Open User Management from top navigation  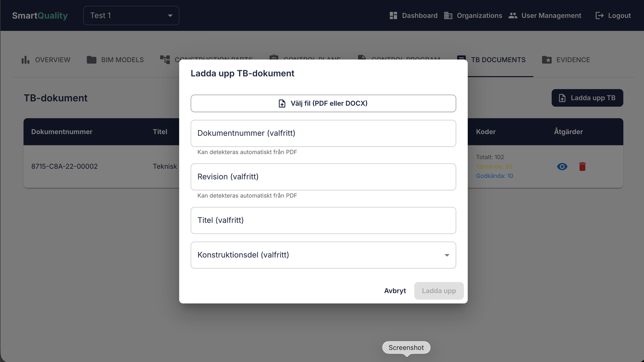click(545, 15)
